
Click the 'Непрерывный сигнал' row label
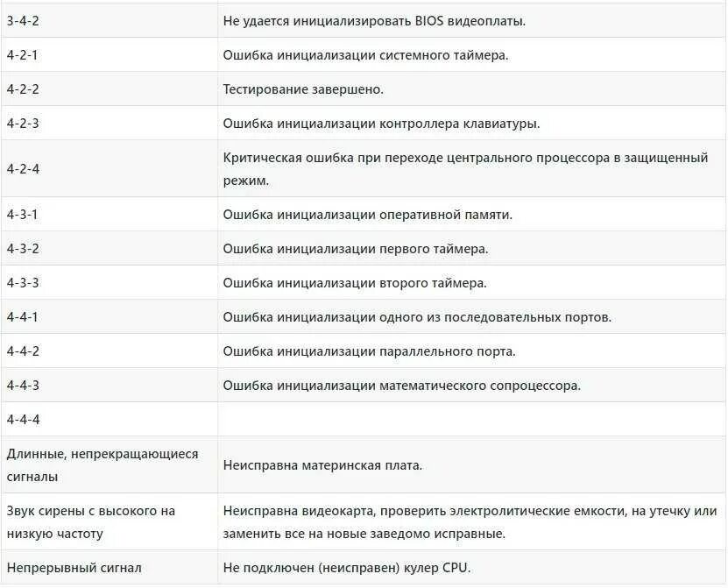coord(74,568)
